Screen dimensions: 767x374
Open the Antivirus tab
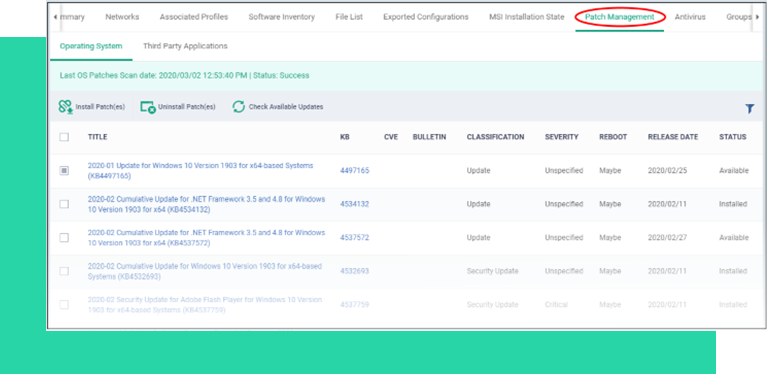pos(690,17)
